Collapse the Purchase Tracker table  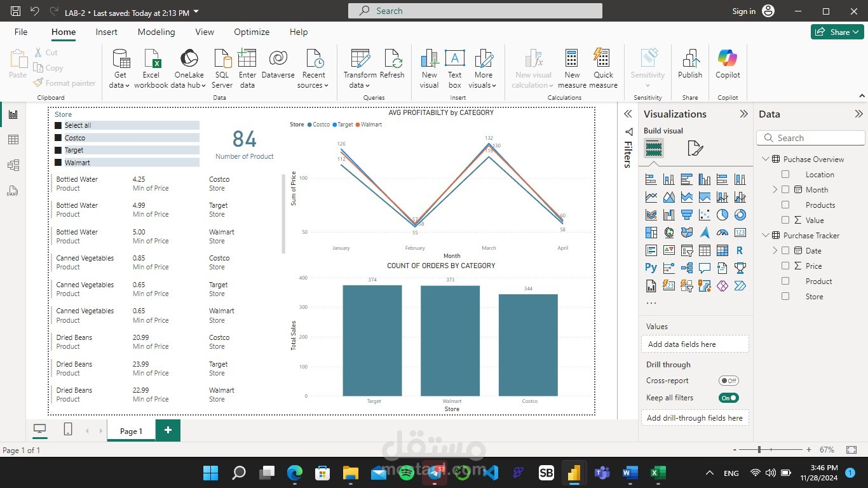click(765, 235)
